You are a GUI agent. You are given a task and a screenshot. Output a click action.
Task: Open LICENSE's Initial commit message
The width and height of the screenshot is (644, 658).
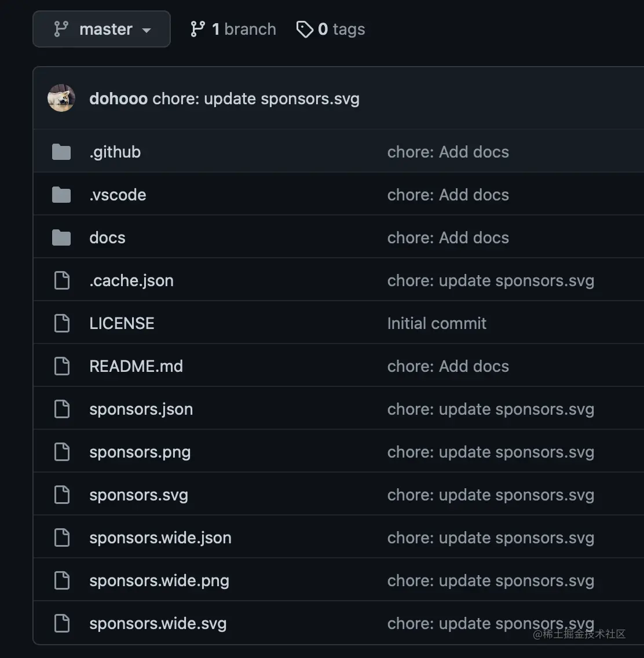coord(437,324)
